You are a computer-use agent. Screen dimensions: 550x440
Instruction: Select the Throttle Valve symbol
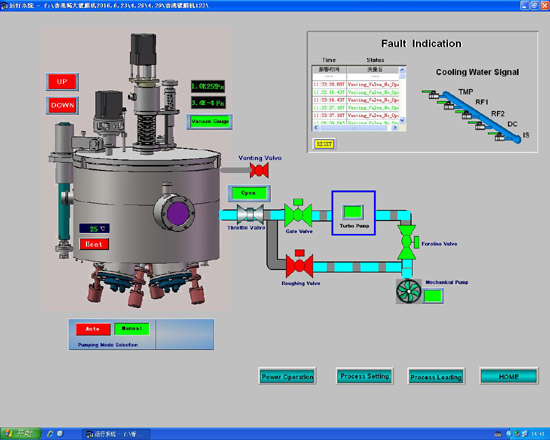pyautogui.click(x=250, y=214)
